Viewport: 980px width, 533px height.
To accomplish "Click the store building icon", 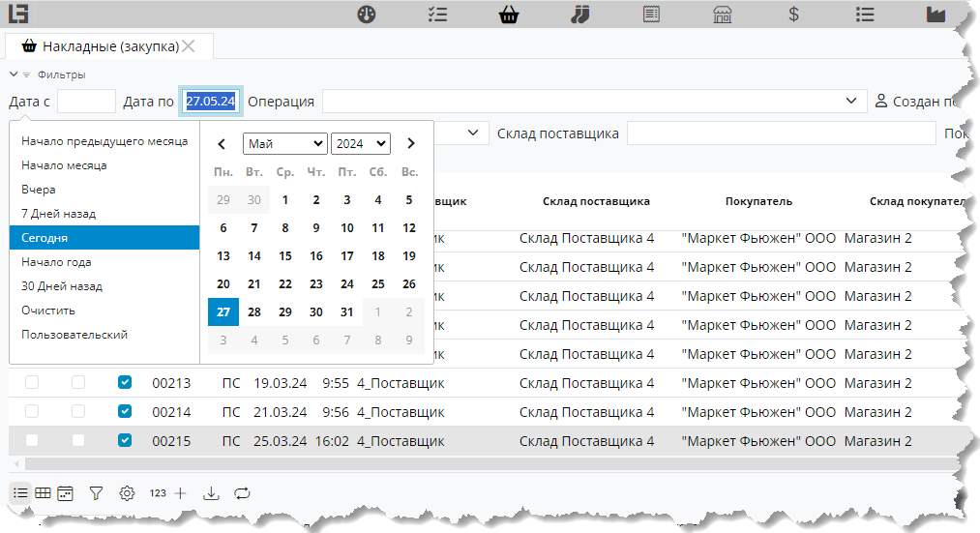I will pyautogui.click(x=722, y=15).
